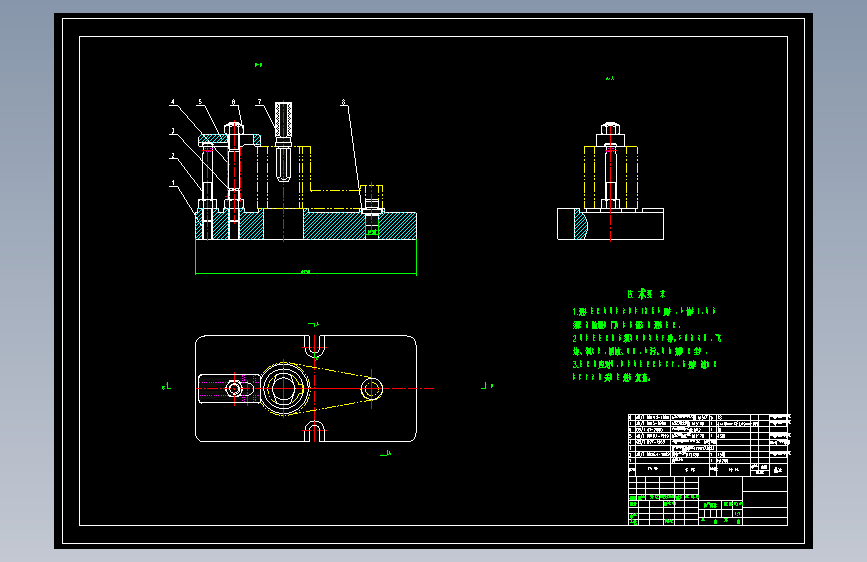Select the green dimension text under the base plate

click(x=305, y=272)
